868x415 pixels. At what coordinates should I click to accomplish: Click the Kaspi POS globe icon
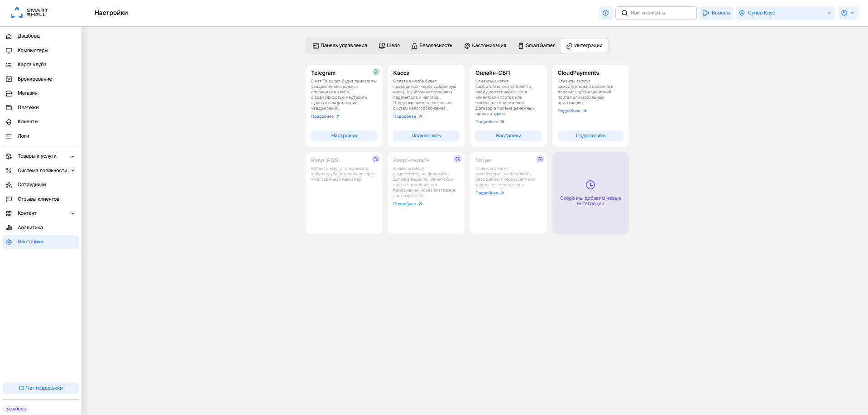[376, 159]
